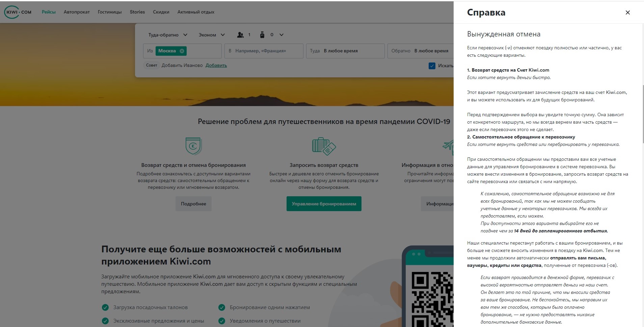Open the Туда-обратно trip type dropdown

click(168, 35)
